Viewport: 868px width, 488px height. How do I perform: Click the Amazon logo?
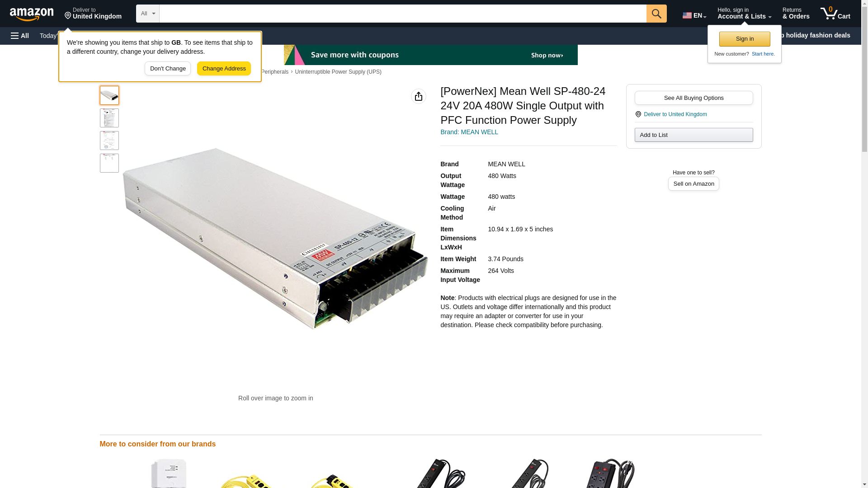point(32,14)
